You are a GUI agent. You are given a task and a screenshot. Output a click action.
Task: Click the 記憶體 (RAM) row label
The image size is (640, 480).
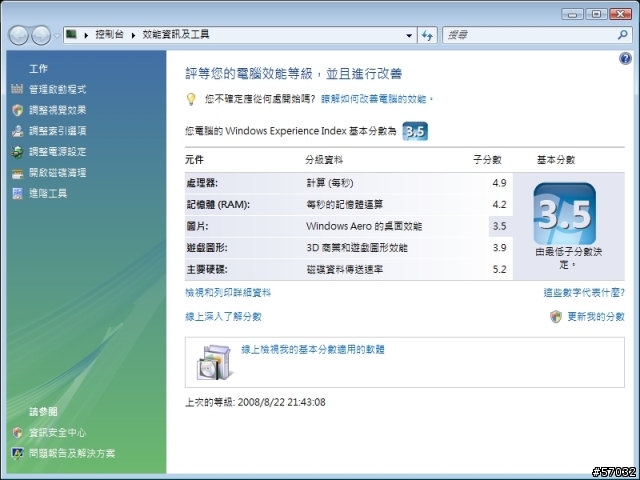coord(218,204)
